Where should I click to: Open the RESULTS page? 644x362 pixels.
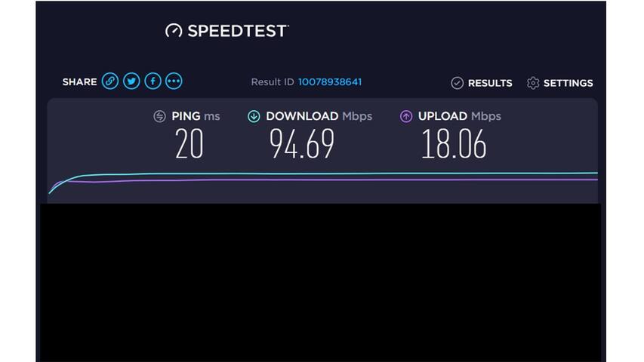click(x=490, y=83)
